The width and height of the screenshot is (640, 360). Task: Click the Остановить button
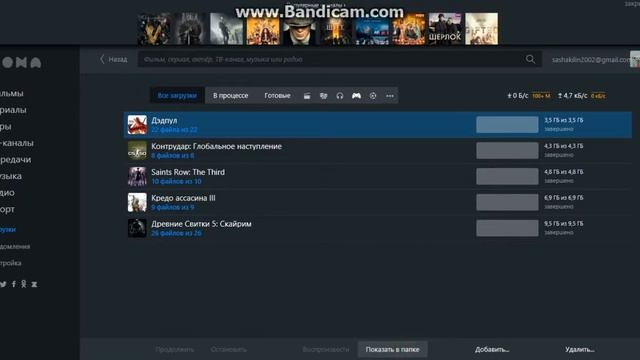(x=229, y=349)
